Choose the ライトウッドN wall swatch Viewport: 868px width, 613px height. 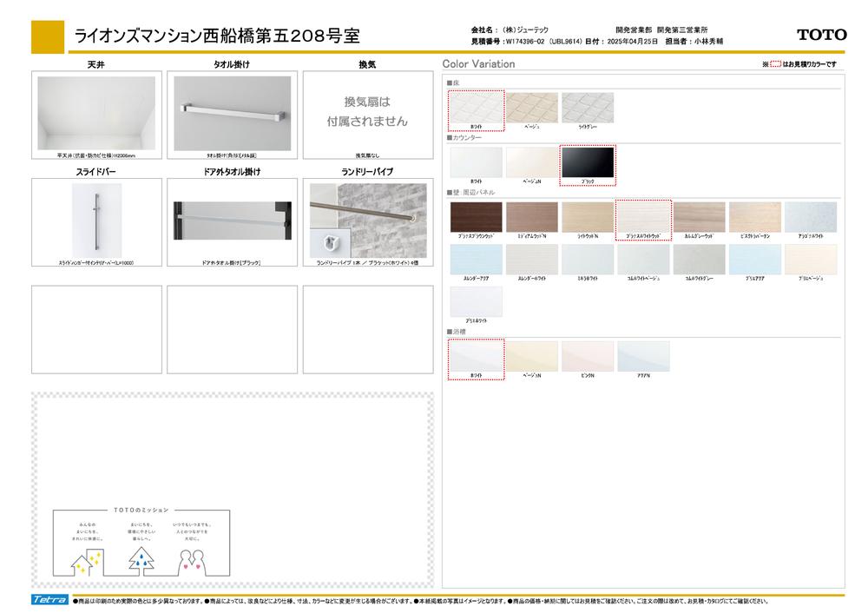588,217
